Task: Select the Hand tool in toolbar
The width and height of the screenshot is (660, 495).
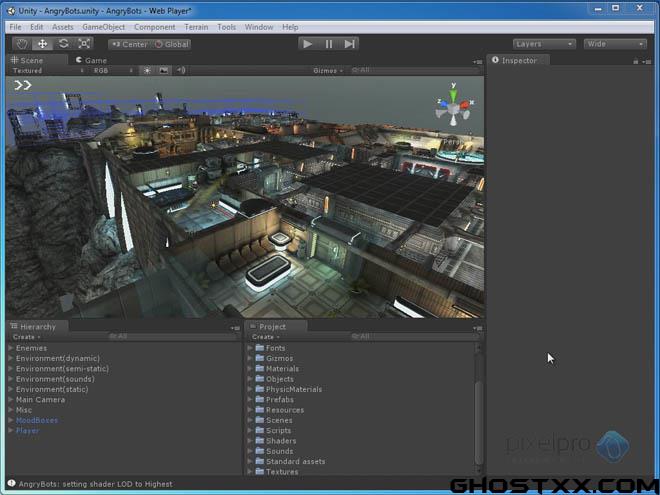Action: click(x=22, y=44)
